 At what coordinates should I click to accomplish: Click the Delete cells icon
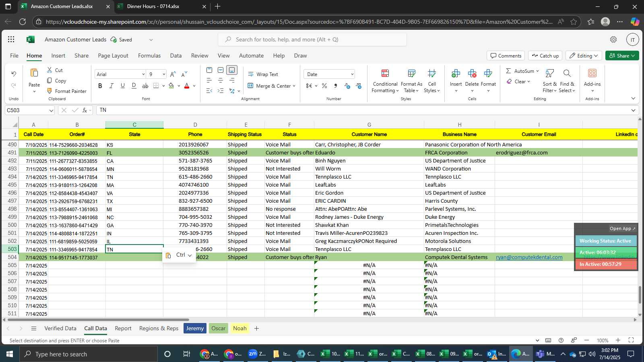click(472, 73)
